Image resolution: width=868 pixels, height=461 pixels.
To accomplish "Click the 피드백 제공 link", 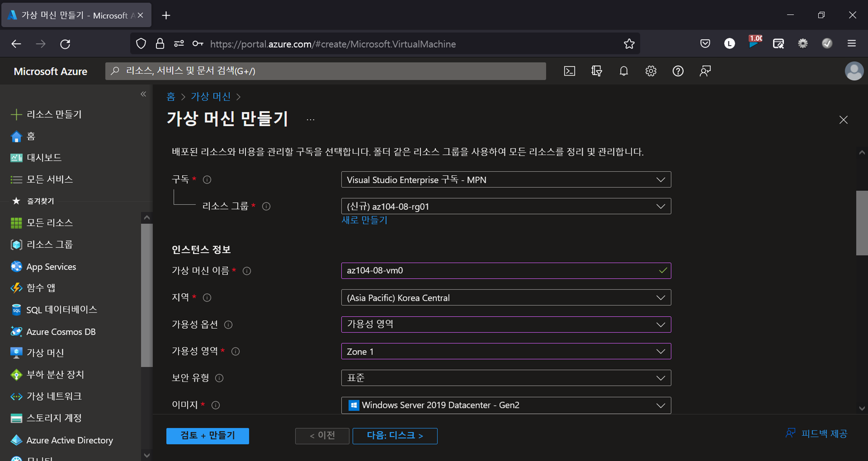I will coord(816,434).
